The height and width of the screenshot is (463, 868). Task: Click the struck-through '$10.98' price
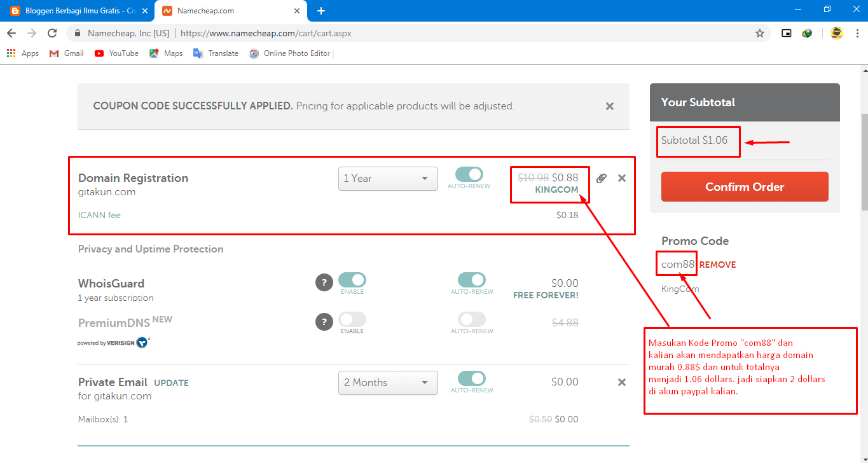[533, 177]
